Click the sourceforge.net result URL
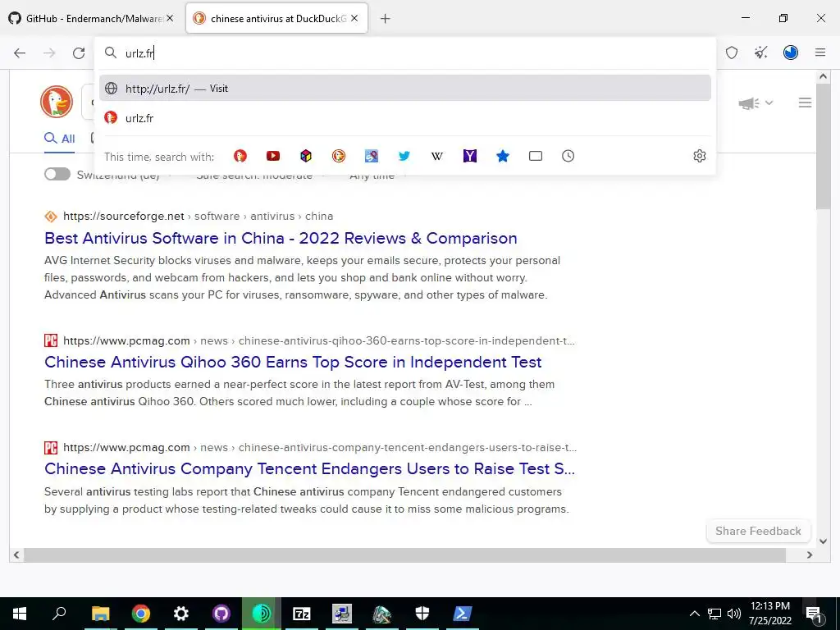Screen dimensions: 840x630 click(124, 216)
